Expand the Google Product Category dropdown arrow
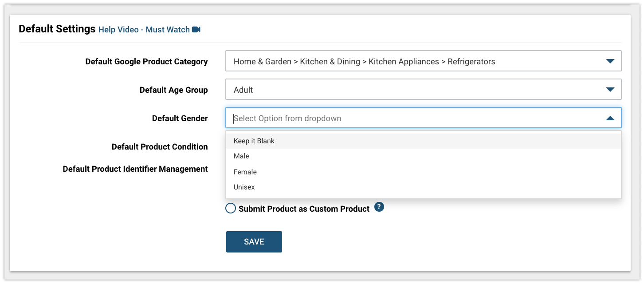This screenshot has width=644, height=284. tap(610, 61)
